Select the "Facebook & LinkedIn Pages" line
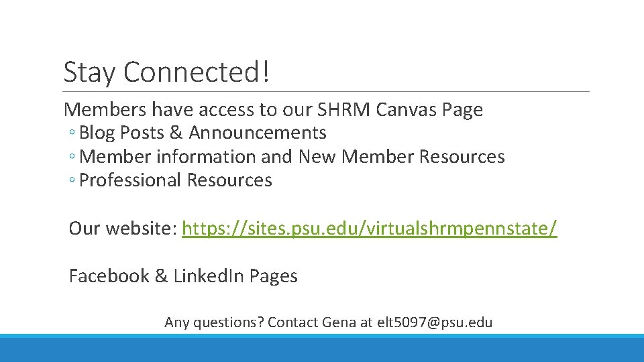 [183, 276]
